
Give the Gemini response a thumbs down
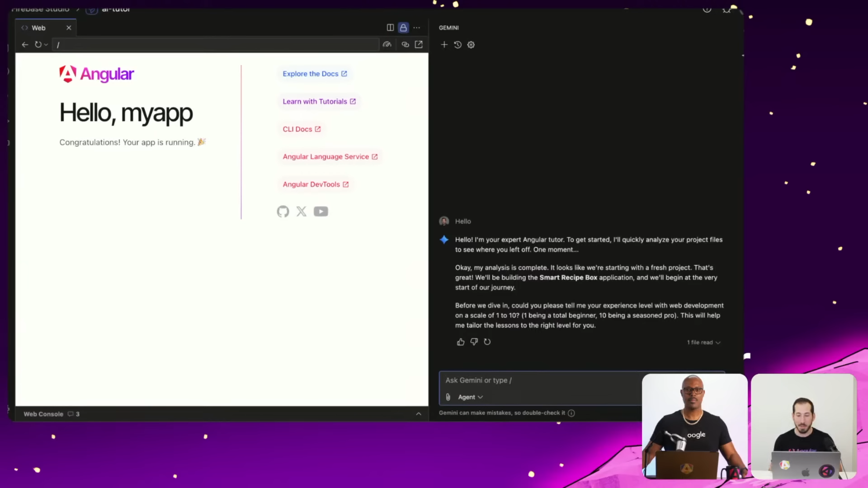tap(474, 342)
